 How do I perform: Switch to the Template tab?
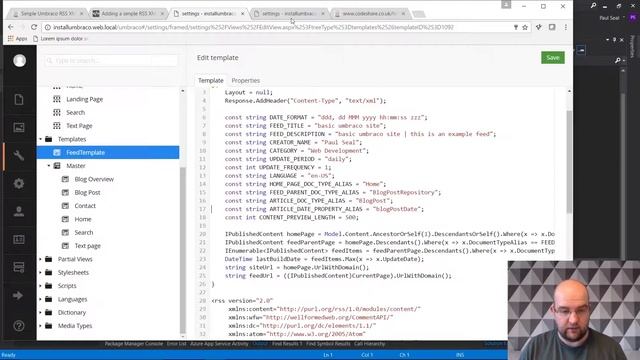pos(211,80)
